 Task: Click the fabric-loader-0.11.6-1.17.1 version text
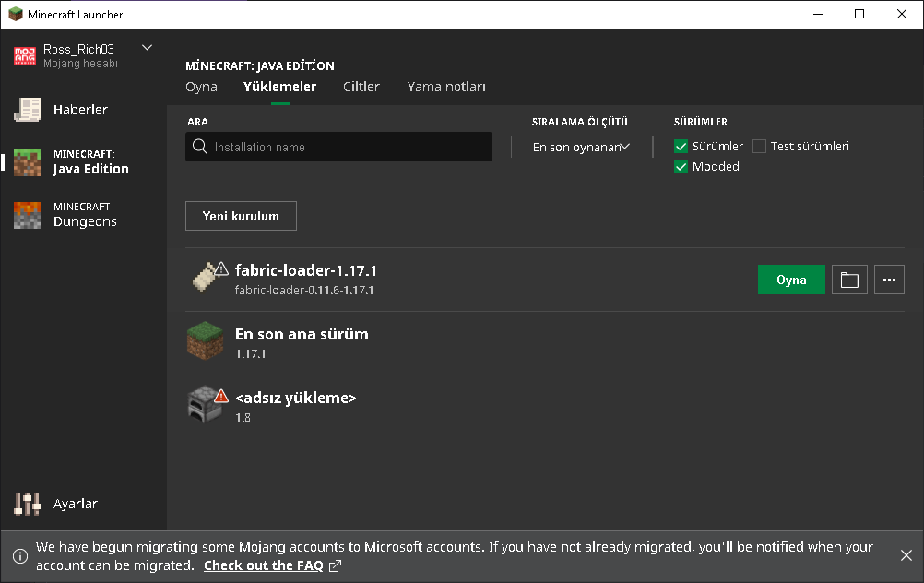[x=304, y=290]
